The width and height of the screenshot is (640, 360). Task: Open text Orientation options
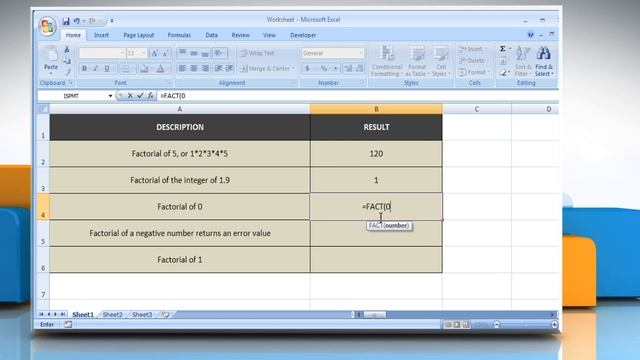click(x=220, y=53)
